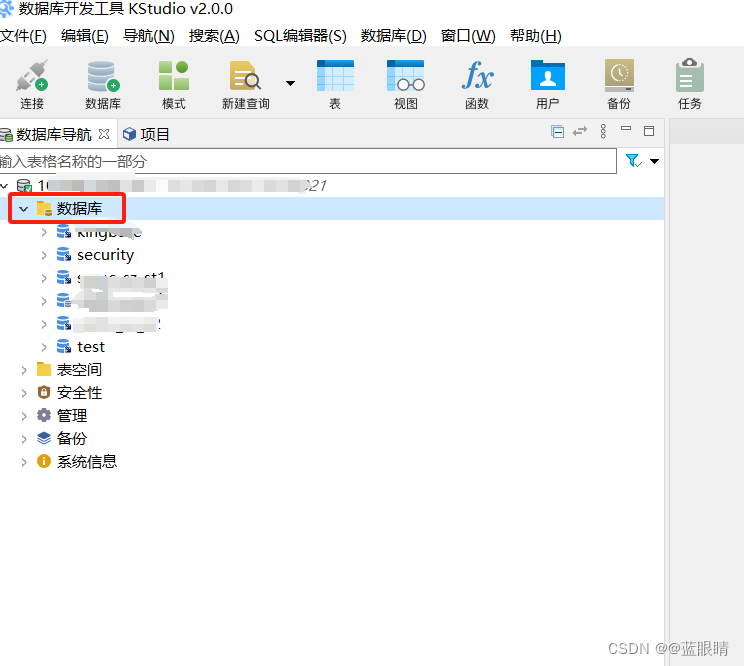Click the 系统信息 info icon
The width and height of the screenshot is (744, 666).
tap(44, 461)
